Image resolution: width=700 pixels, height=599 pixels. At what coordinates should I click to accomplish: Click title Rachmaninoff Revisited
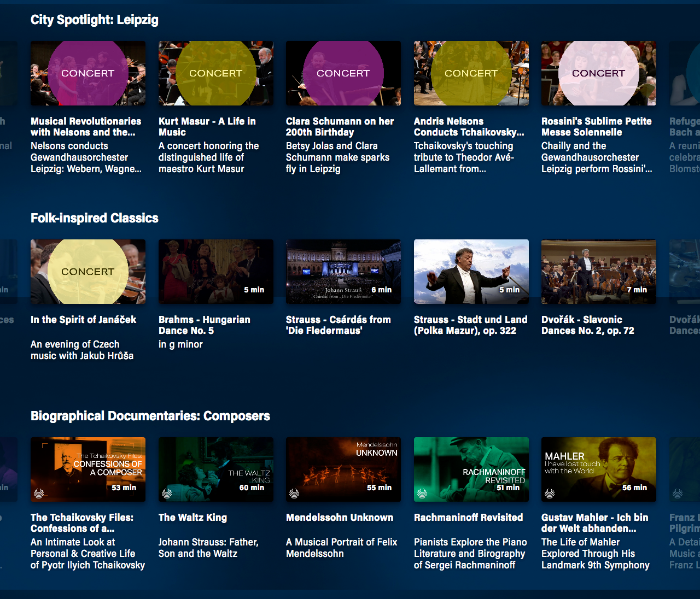[x=469, y=518]
